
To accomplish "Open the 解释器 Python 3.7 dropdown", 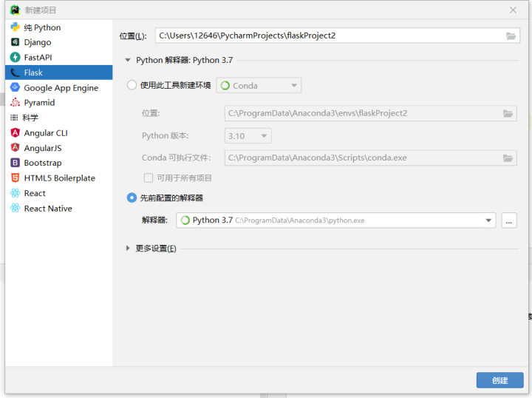I will 336,220.
